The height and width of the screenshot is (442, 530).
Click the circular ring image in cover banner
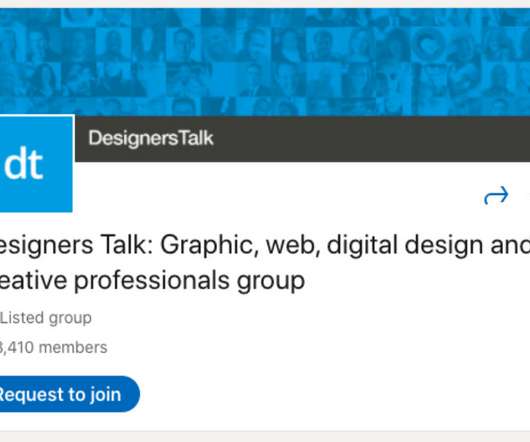[428, 45]
